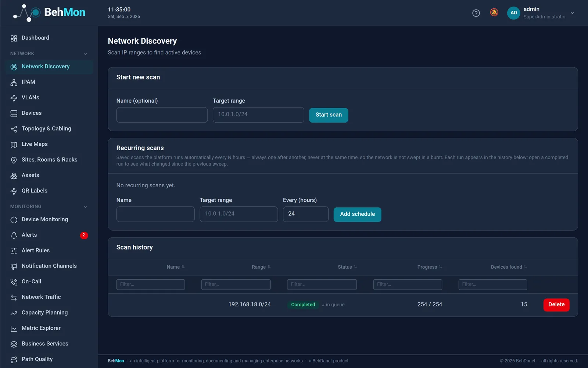The height and width of the screenshot is (368, 588).
Task: Collapse the NETWORK sidebar section
Action: click(x=85, y=54)
